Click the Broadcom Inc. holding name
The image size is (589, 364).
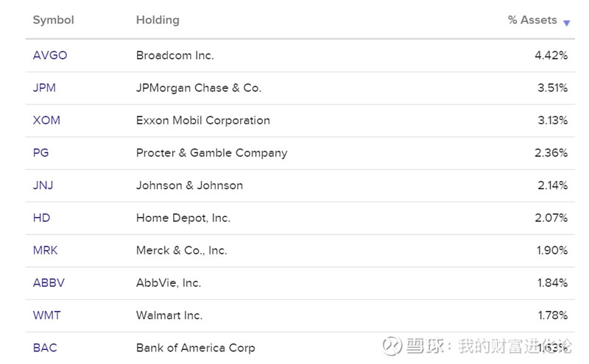[175, 55]
